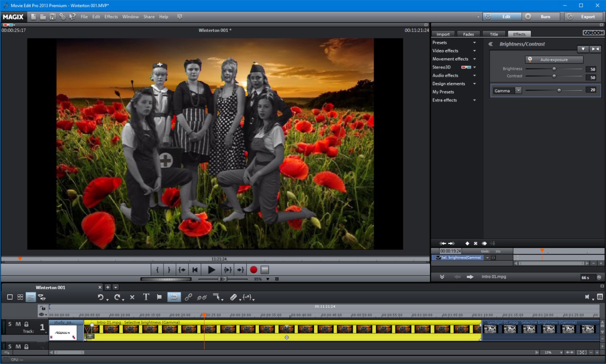Screen dimensions: 606x364
Task: Solo track 2 with S button
Action: [10, 347]
